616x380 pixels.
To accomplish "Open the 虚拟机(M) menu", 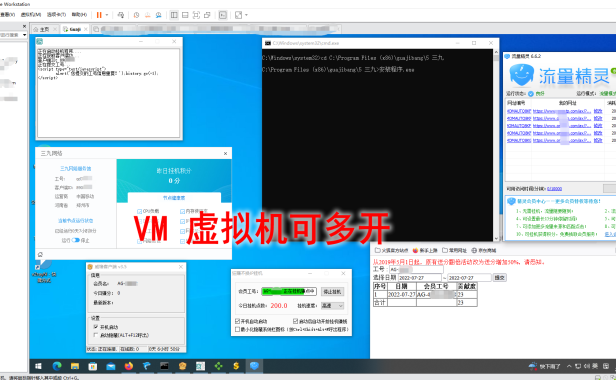I will [31, 15].
